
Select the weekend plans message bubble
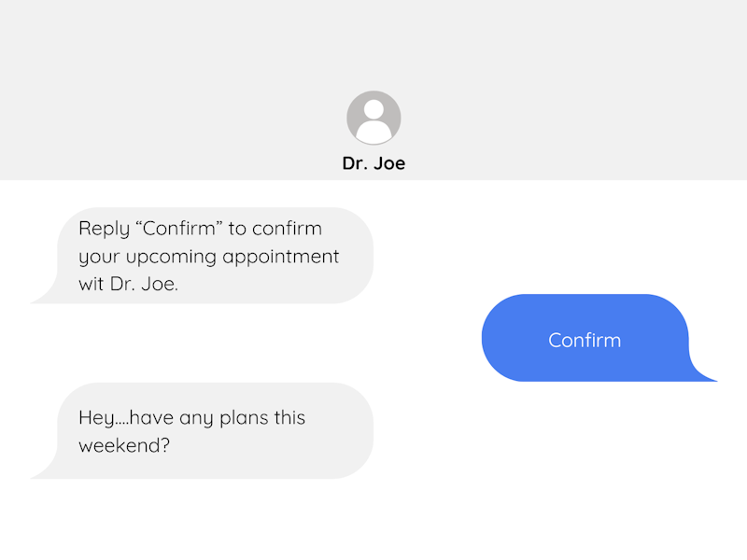coord(202,431)
